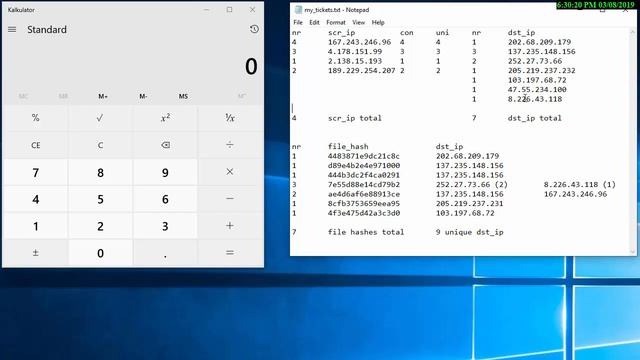Click hash d89e4b2e4e971000

(x=363, y=165)
